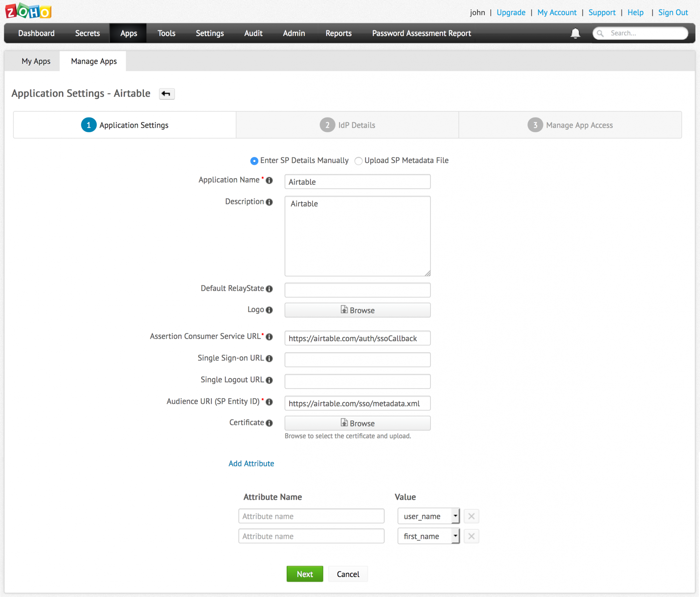The image size is (700, 597).
Task: Delete the first_name attribute row with X
Action: (471, 536)
